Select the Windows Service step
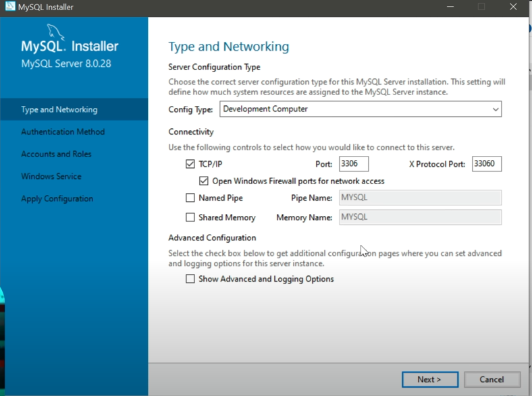Screen dimensions: 532x396 pos(51,176)
